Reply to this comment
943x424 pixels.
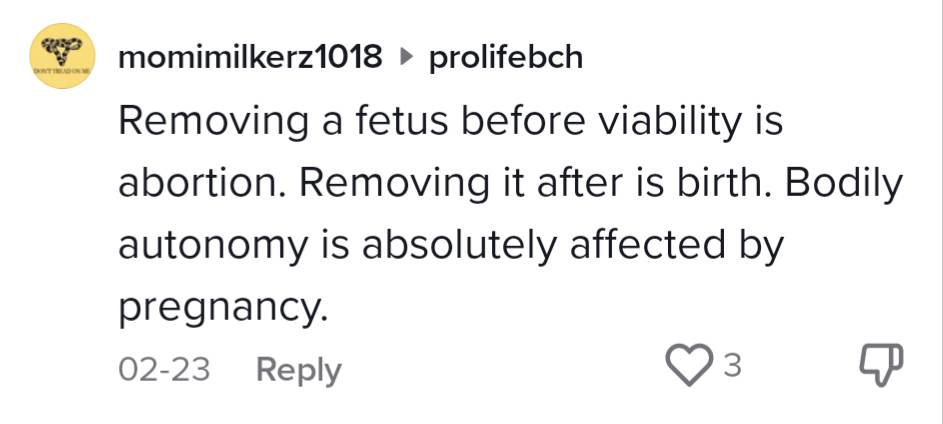298,369
